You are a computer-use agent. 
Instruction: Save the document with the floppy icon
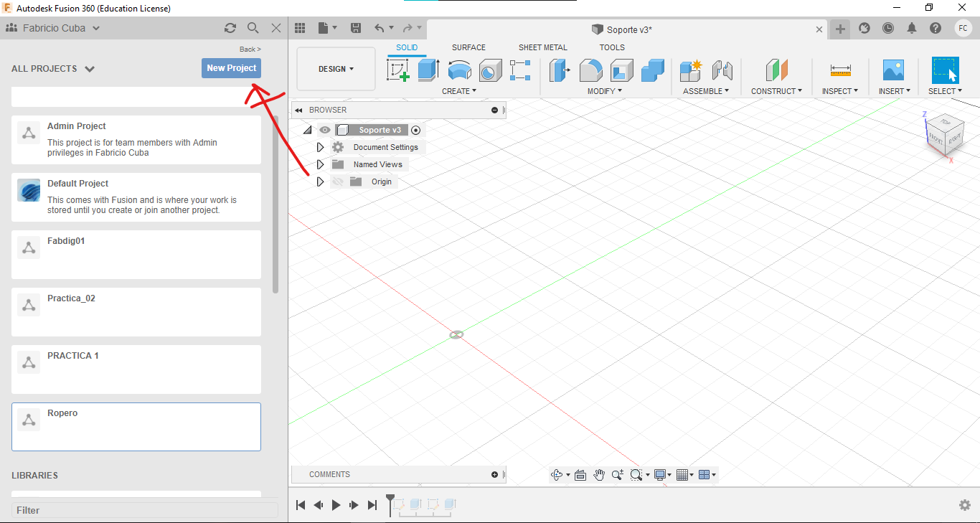(356, 28)
